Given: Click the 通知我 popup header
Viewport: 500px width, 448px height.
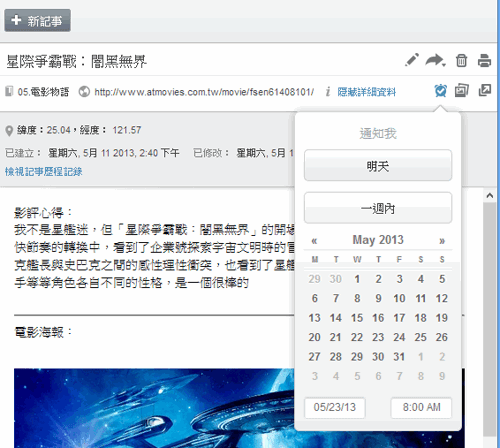Looking at the screenshot, I should click(x=378, y=134).
